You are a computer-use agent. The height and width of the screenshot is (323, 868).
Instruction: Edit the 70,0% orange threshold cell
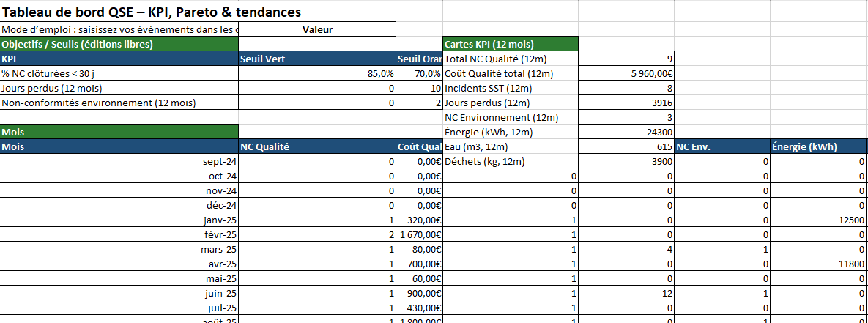click(419, 73)
